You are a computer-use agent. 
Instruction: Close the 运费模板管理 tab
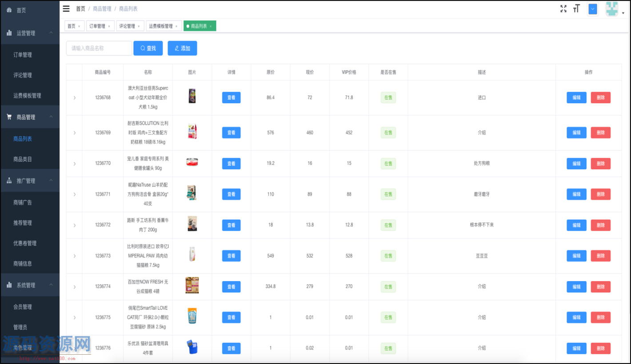176,27
